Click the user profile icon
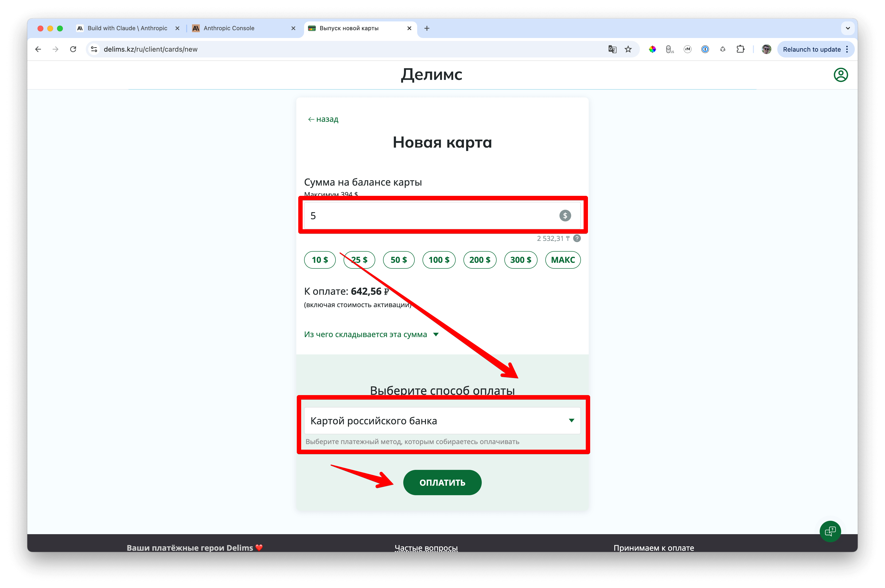This screenshot has height=588, width=885. (x=840, y=75)
